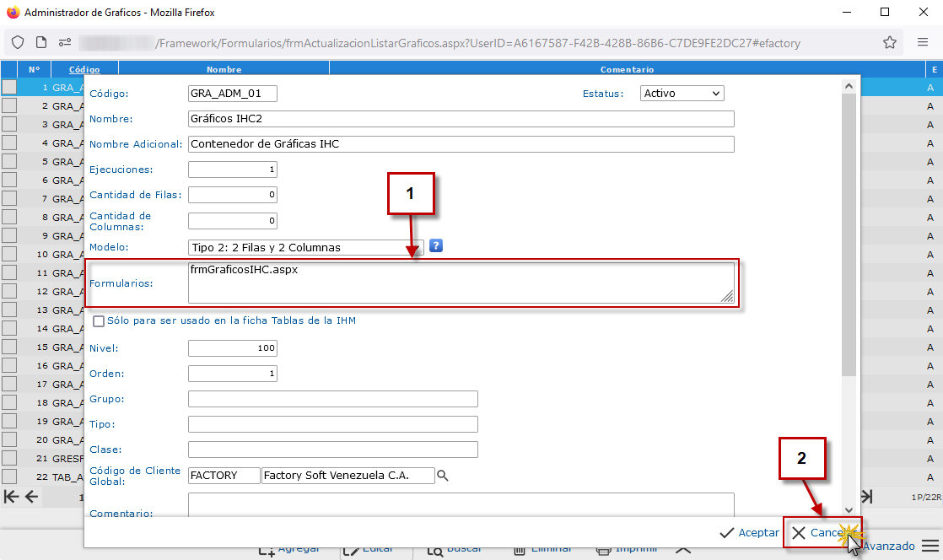Viewport: 943px width, 560px height.
Task: Open the menu icon beside Avanzado
Action: 930,546
